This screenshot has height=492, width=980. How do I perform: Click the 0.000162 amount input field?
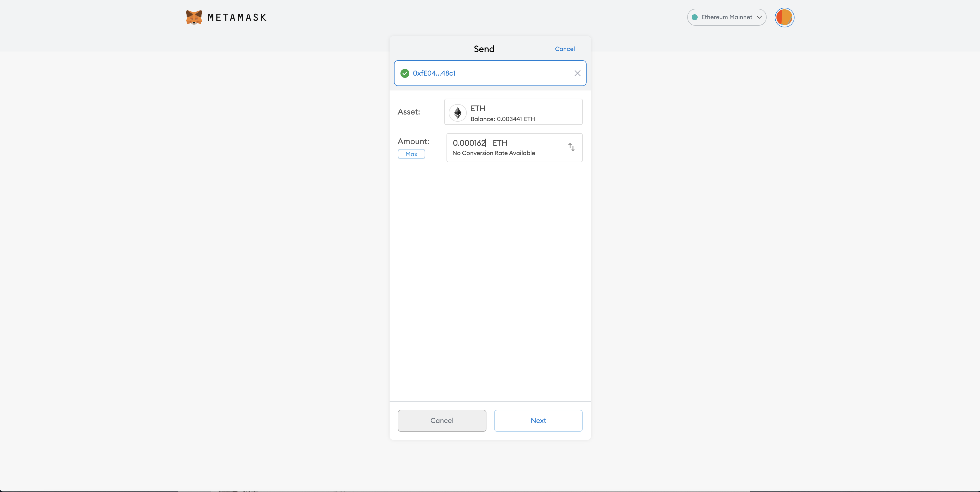click(x=469, y=143)
